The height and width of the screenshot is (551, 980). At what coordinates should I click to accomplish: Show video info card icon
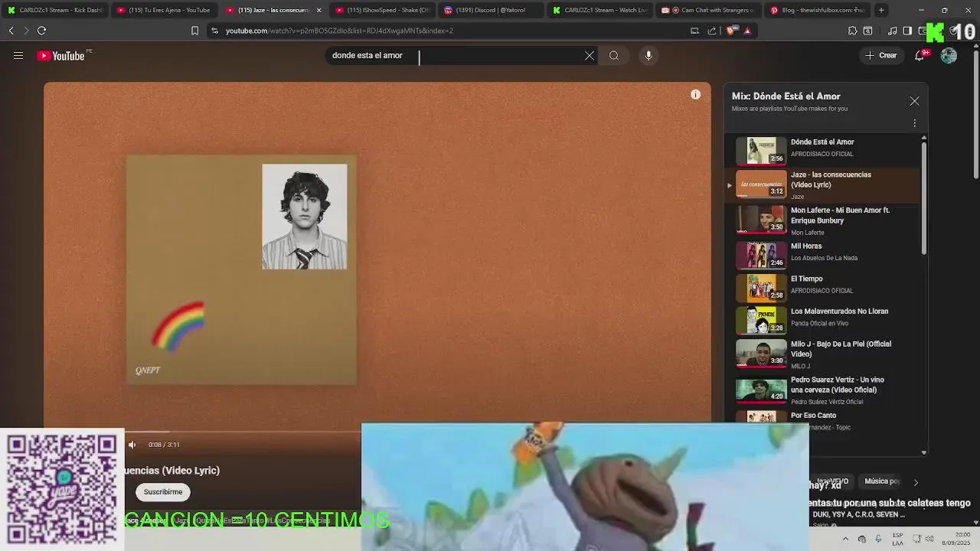695,95
